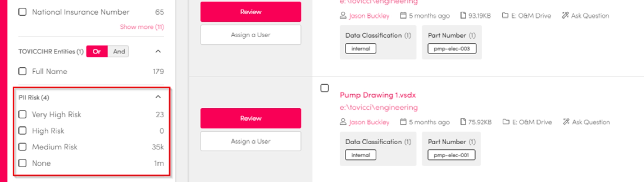The image size is (644, 182).
Task: Tick the Full Name entity checkbox
Action: pos(23,71)
